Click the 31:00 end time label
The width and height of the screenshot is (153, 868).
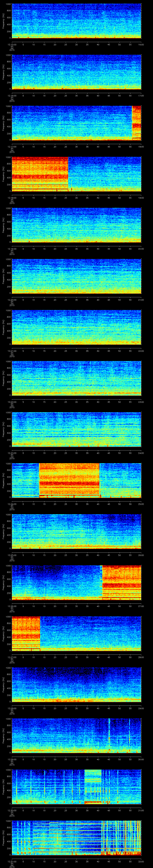[x=141, y=810]
